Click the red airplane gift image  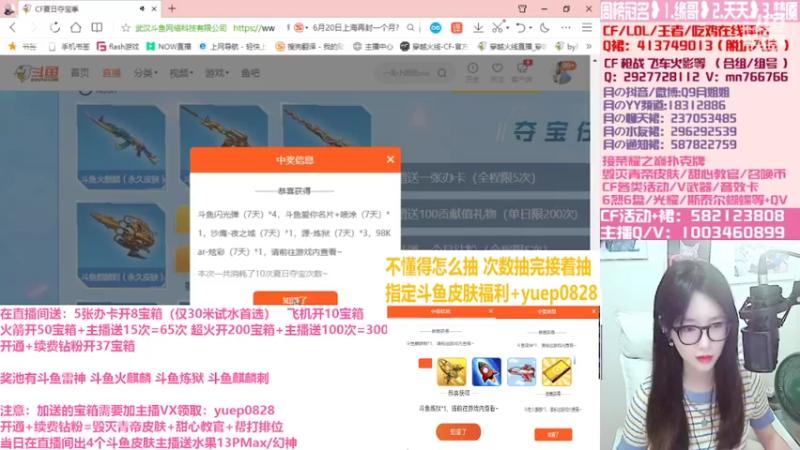tap(521, 371)
